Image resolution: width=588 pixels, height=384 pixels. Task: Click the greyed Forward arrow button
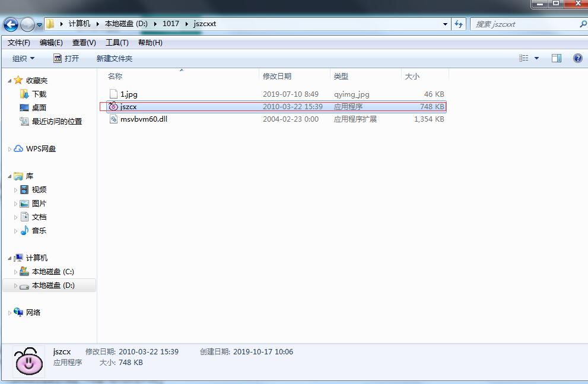click(27, 25)
